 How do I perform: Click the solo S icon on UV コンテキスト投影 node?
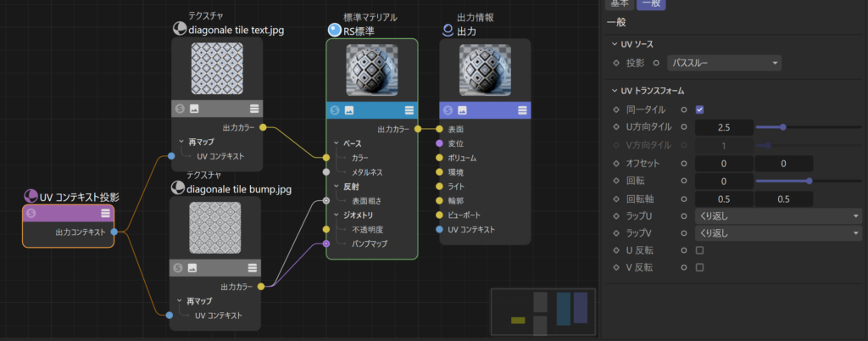point(31,213)
